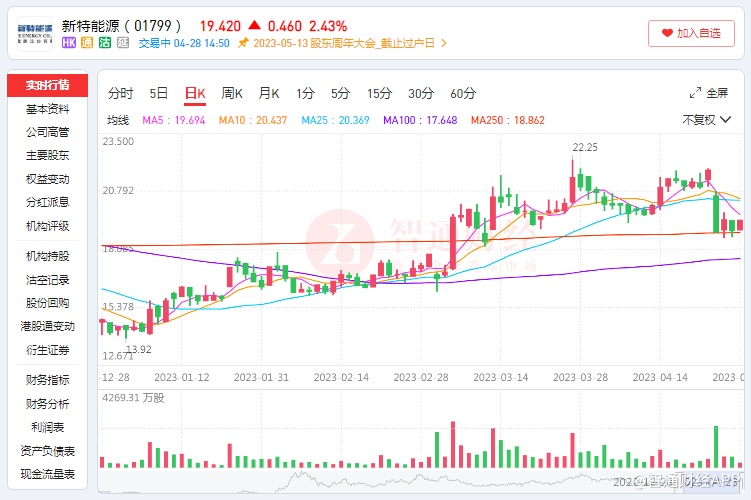Click the purple HK market badge
Viewport: 751px width, 500px height.
pyautogui.click(x=69, y=44)
